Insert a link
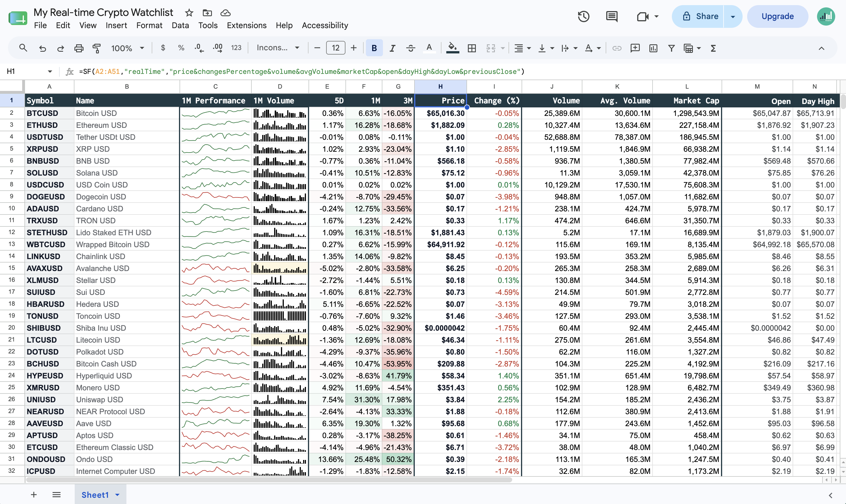The width and height of the screenshot is (846, 504). point(617,48)
